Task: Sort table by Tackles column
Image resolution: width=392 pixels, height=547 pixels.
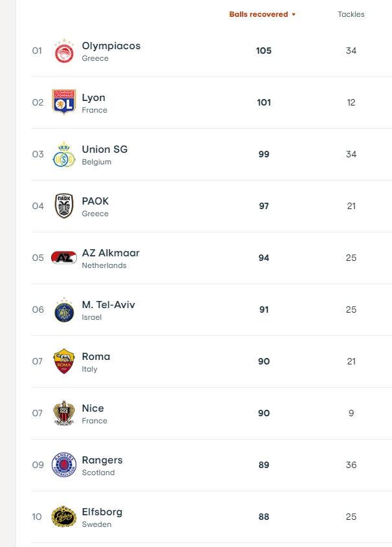Action: (x=351, y=14)
